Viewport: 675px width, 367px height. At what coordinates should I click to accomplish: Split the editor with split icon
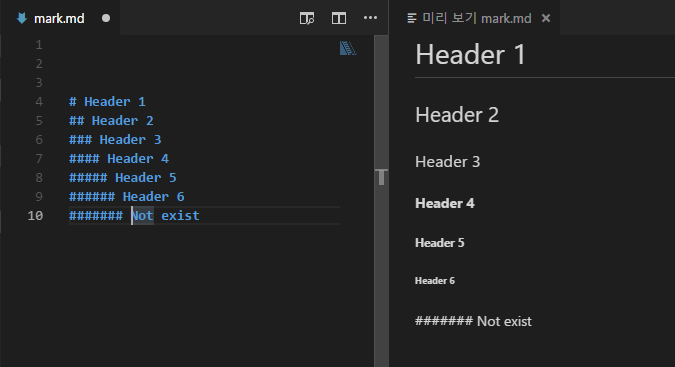click(339, 18)
